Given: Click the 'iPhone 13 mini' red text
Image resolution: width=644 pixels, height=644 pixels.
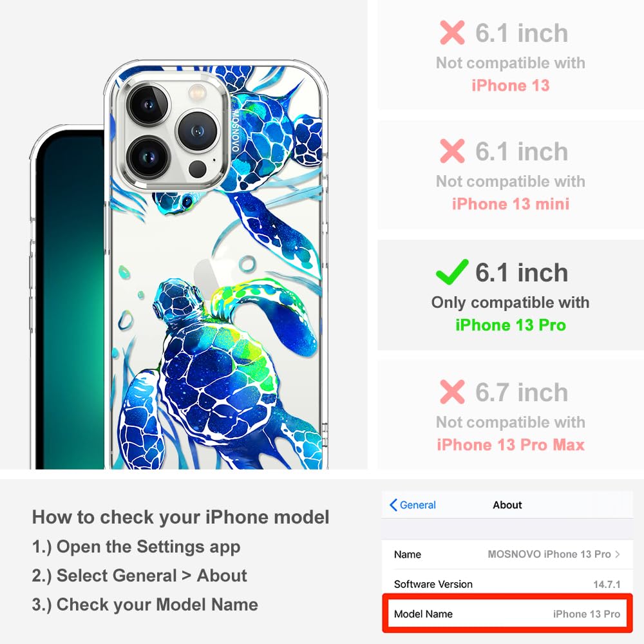Looking at the screenshot, I should (x=511, y=204).
